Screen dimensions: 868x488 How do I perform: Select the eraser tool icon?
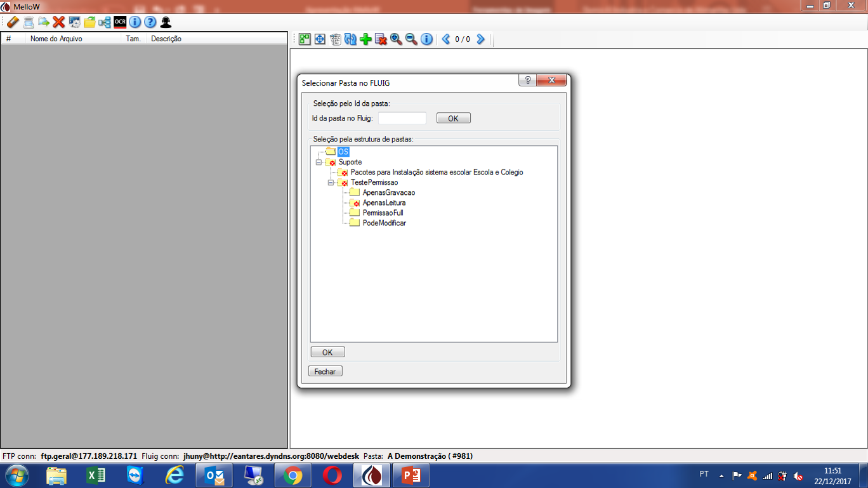click(13, 22)
